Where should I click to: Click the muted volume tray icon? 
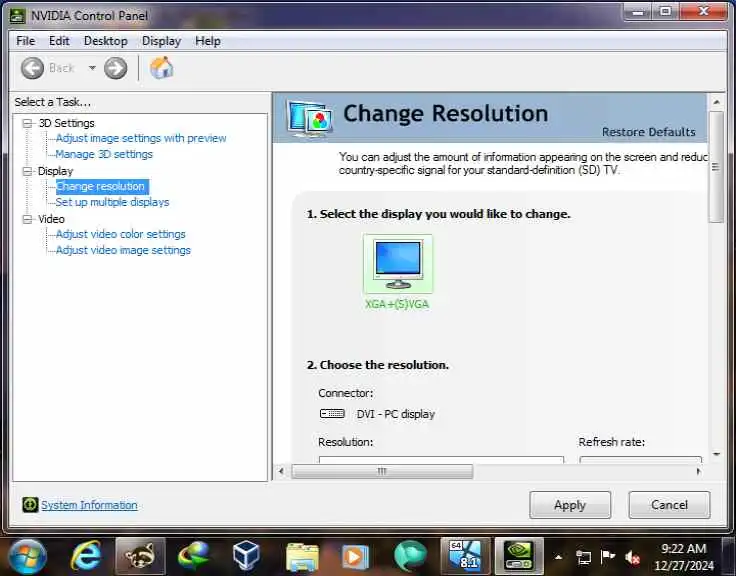[x=632, y=558]
